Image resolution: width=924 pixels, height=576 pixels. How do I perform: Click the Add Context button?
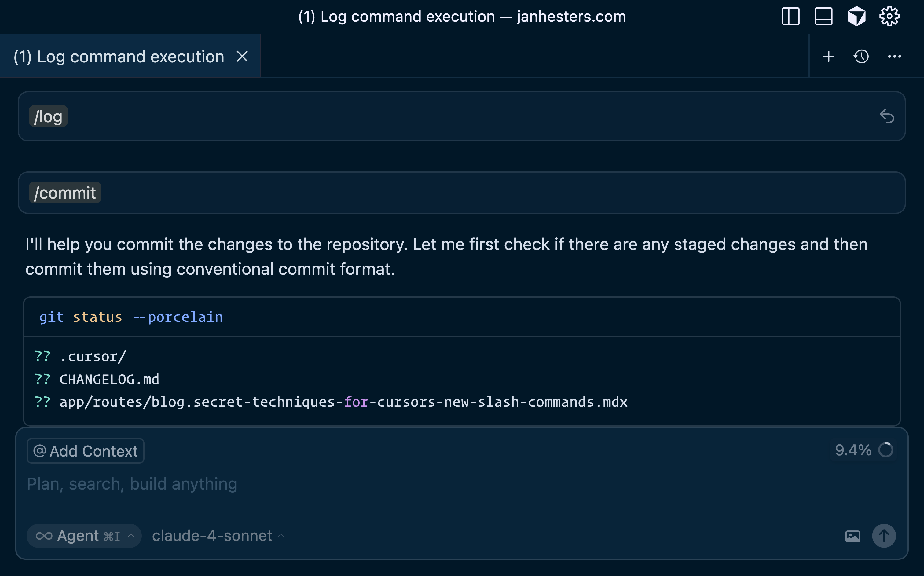(x=85, y=451)
